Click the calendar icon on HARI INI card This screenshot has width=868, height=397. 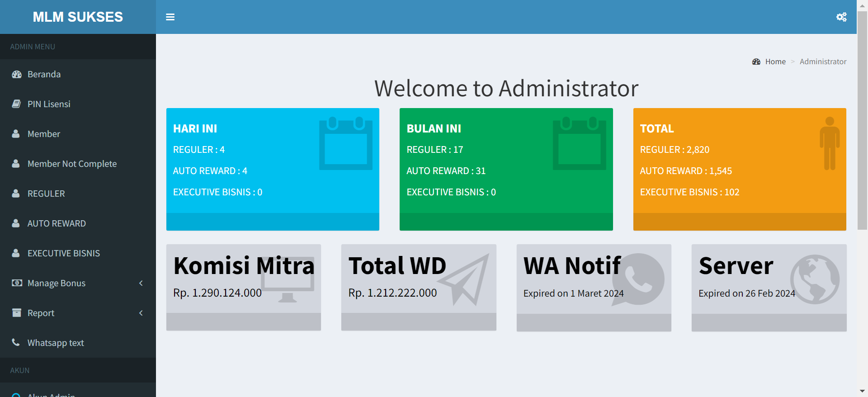pos(345,144)
